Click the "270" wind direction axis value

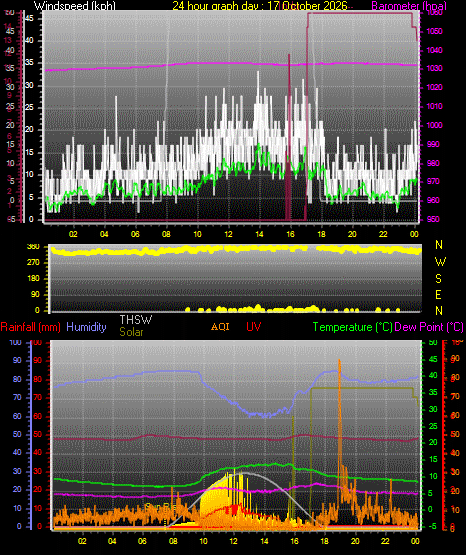point(33,263)
